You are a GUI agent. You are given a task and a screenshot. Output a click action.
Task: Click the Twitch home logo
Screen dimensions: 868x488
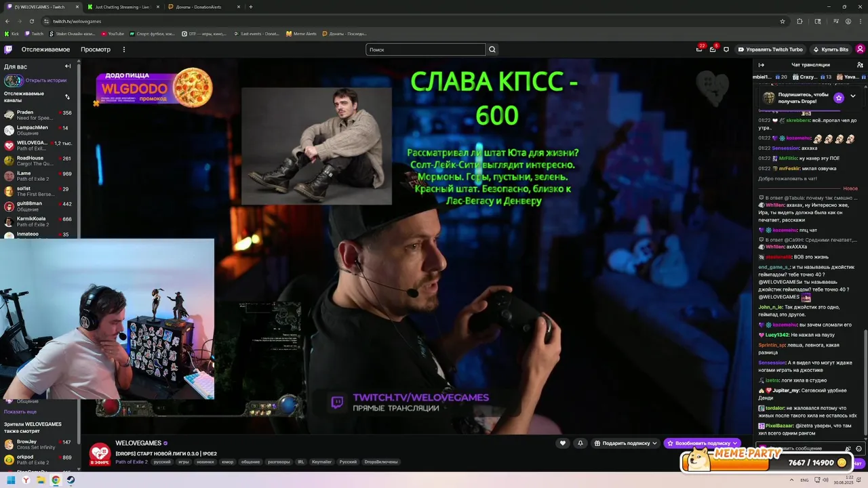8,49
